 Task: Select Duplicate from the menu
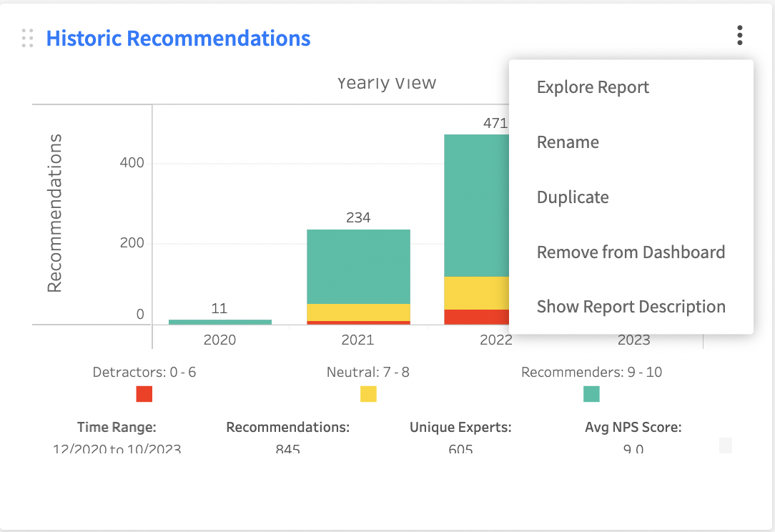[573, 197]
